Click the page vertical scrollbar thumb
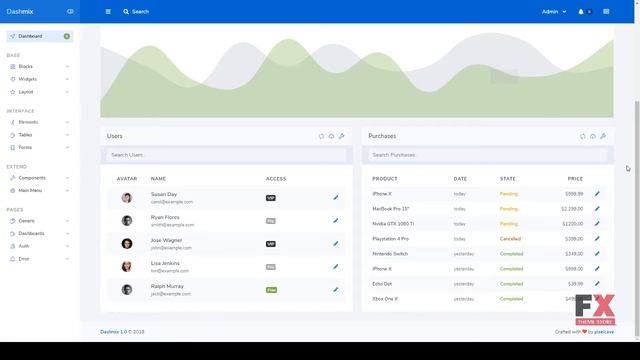Screen dimensions: 640x360 tap(637, 218)
